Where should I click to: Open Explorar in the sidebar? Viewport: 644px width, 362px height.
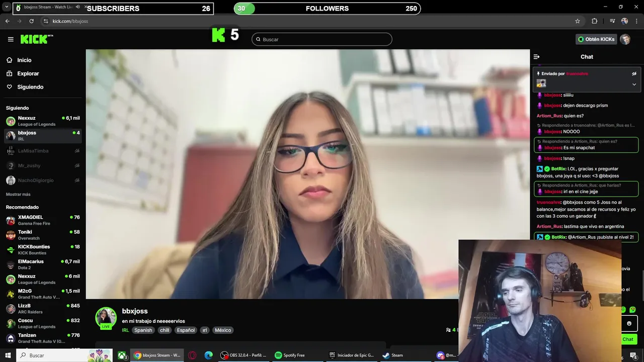point(28,73)
